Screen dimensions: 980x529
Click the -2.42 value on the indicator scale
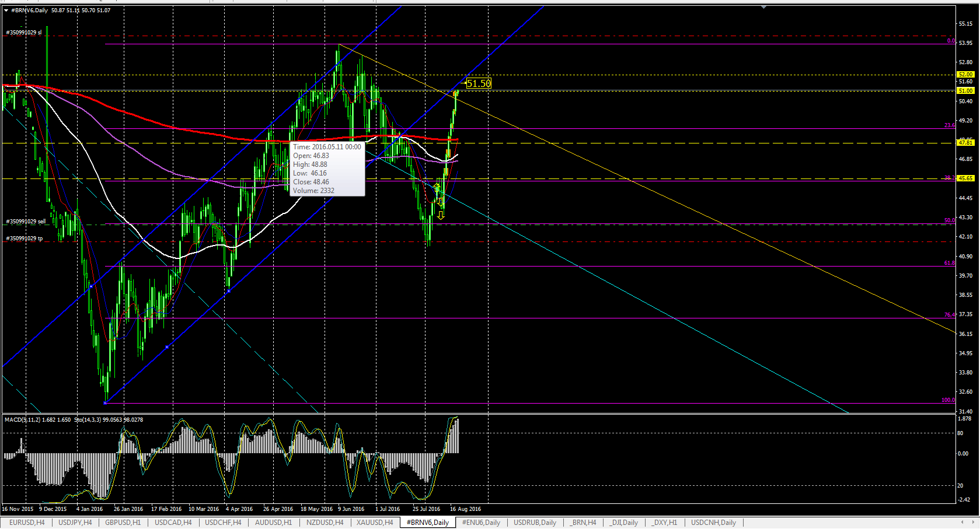[x=964, y=500]
